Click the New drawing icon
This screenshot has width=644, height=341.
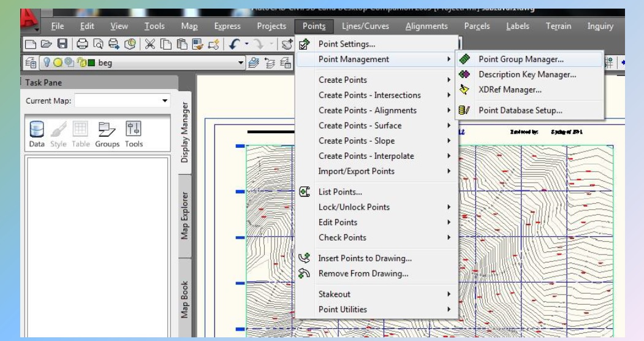coord(31,44)
